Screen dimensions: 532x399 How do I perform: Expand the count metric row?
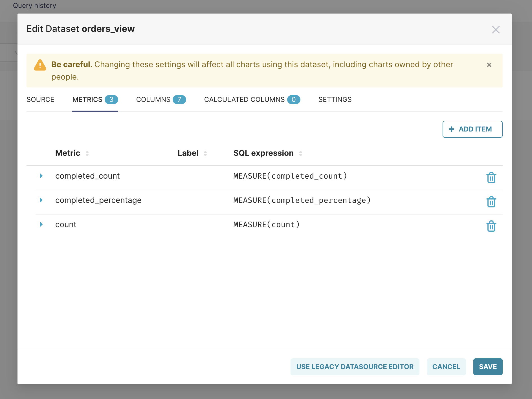pyautogui.click(x=41, y=224)
